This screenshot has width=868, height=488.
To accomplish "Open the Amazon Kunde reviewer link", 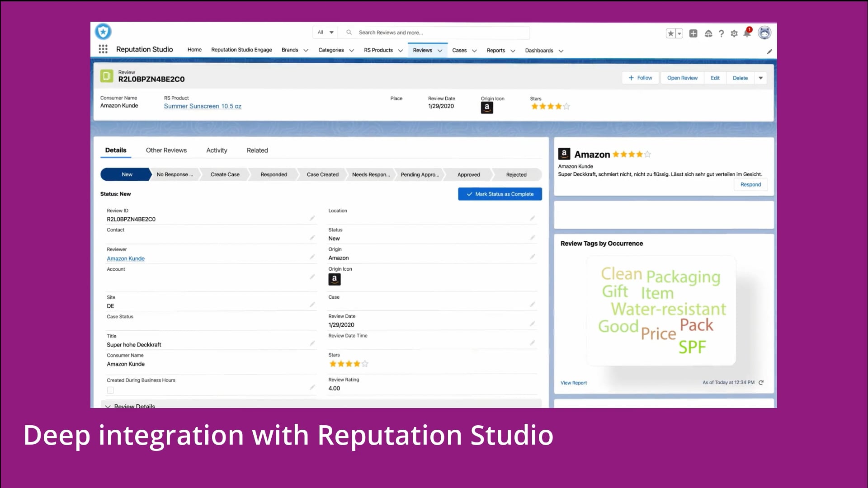I will [126, 258].
